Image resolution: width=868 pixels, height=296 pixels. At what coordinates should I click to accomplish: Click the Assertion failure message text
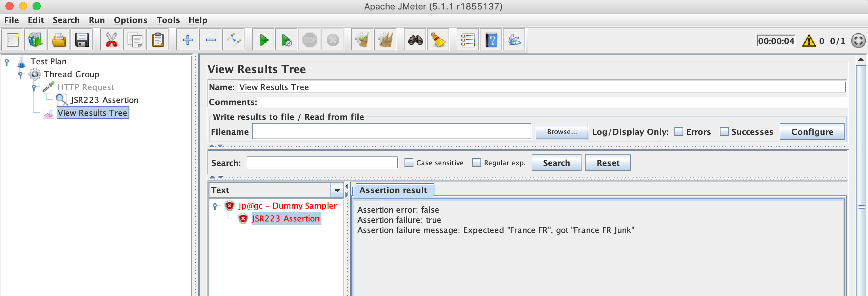(496, 230)
